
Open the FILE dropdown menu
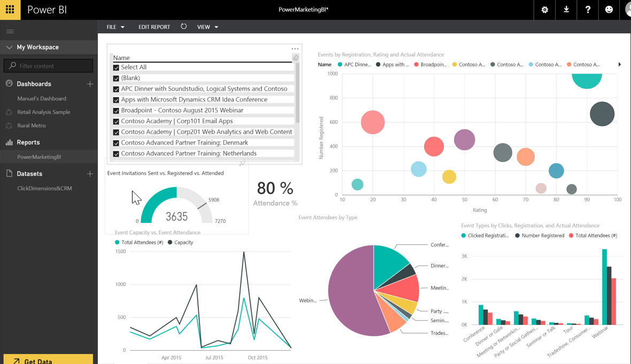click(116, 27)
